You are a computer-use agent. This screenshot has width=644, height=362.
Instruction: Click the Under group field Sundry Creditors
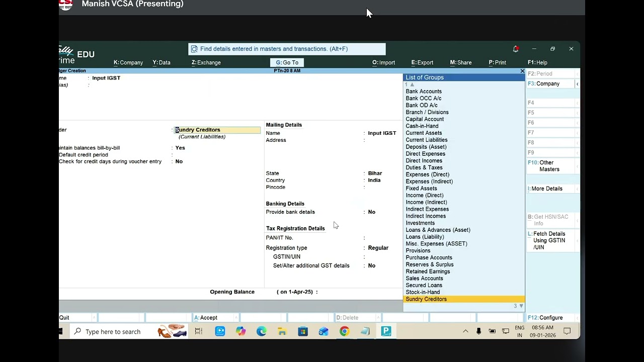tap(217, 130)
